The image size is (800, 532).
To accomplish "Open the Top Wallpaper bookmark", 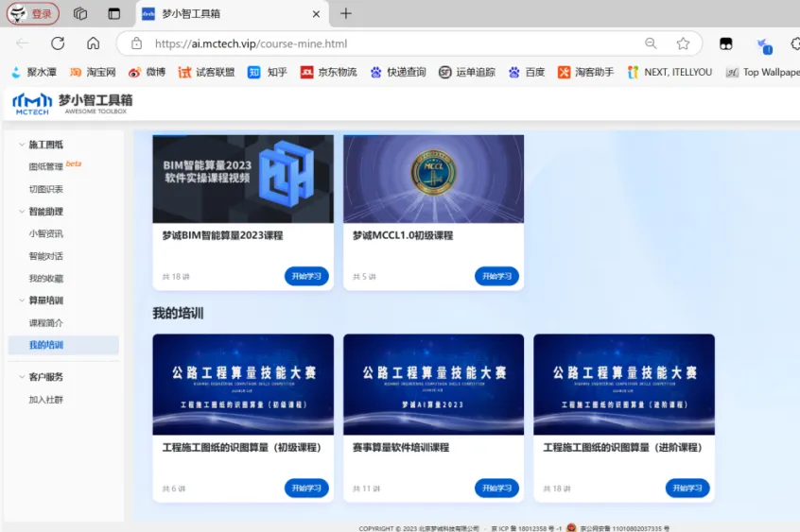I will click(763, 73).
